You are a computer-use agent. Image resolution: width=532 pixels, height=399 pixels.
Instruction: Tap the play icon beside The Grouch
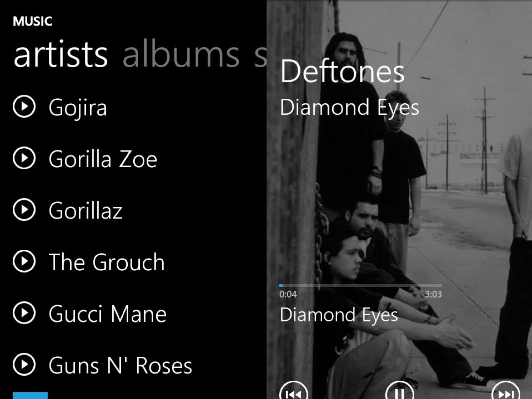pos(24,261)
